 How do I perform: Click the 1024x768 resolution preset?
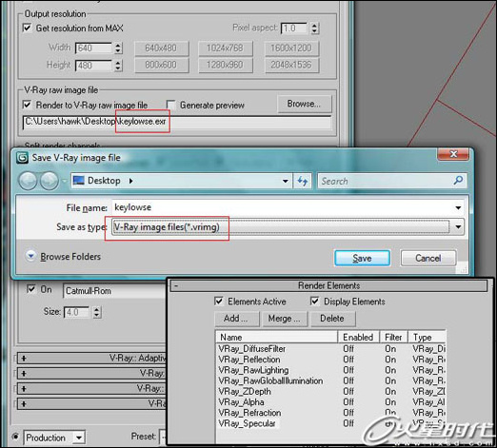tap(226, 49)
